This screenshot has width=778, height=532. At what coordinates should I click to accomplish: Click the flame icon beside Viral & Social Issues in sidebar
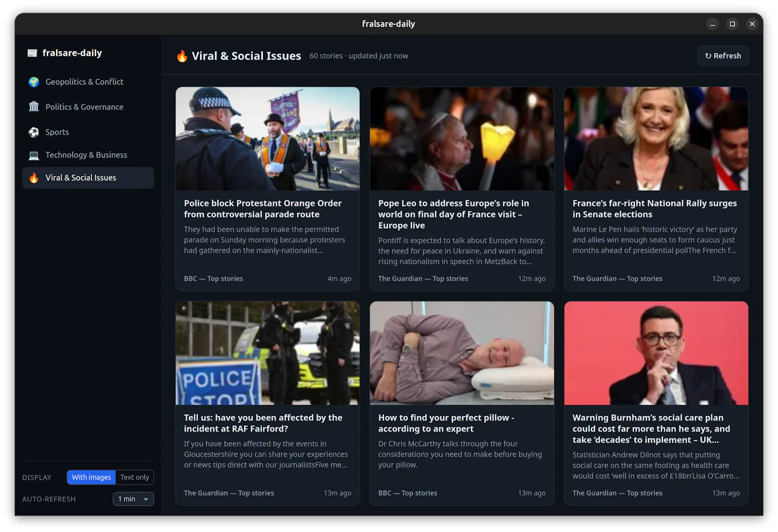pos(34,177)
